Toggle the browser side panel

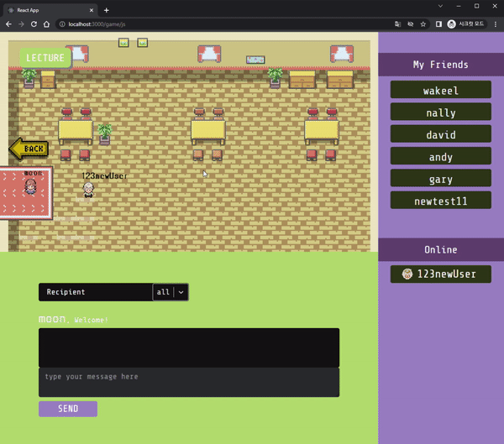pyautogui.click(x=438, y=24)
